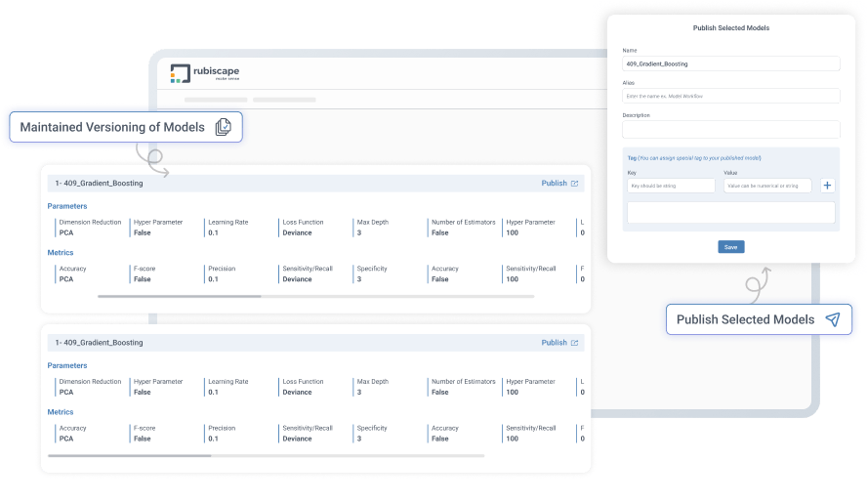Viewport: 868px width, 503px height.
Task: Click the F-score metric in the upper card
Action: [x=144, y=274]
